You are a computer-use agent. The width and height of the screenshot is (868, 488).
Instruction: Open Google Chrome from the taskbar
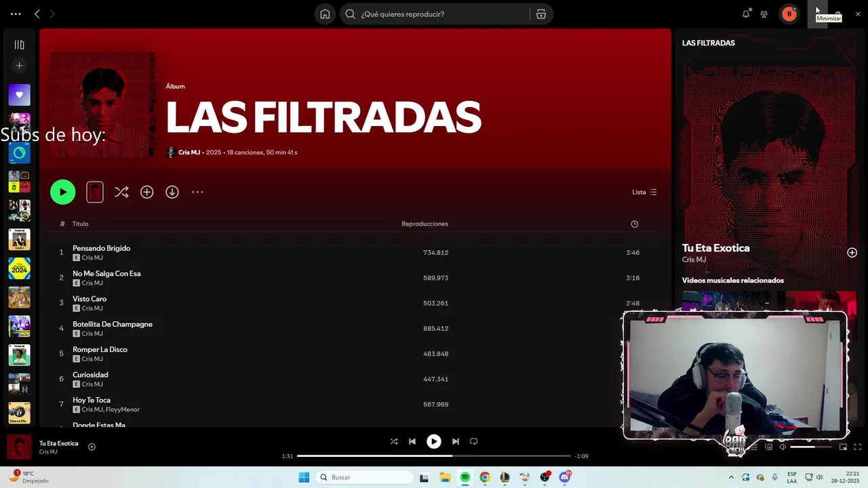pyautogui.click(x=484, y=477)
